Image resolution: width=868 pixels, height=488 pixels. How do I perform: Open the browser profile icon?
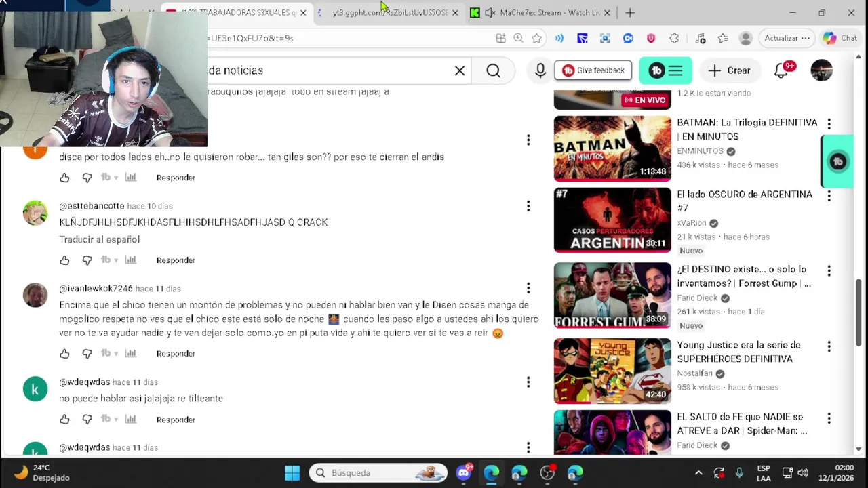(x=745, y=38)
